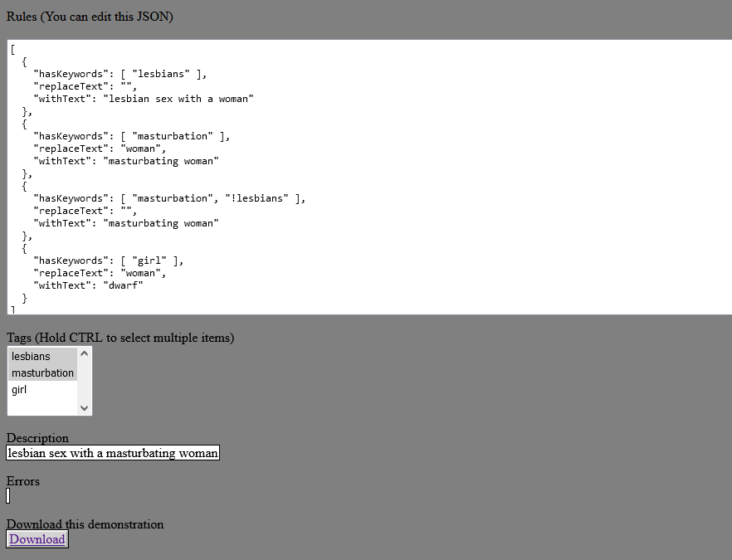This screenshot has height=560, width=732.
Task: Open the Download link
Action: tap(37, 539)
